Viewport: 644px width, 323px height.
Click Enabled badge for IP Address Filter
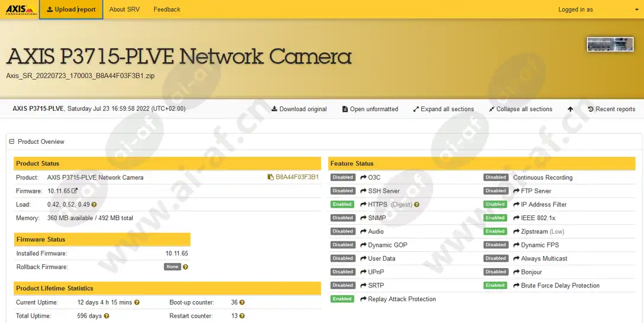coord(495,205)
